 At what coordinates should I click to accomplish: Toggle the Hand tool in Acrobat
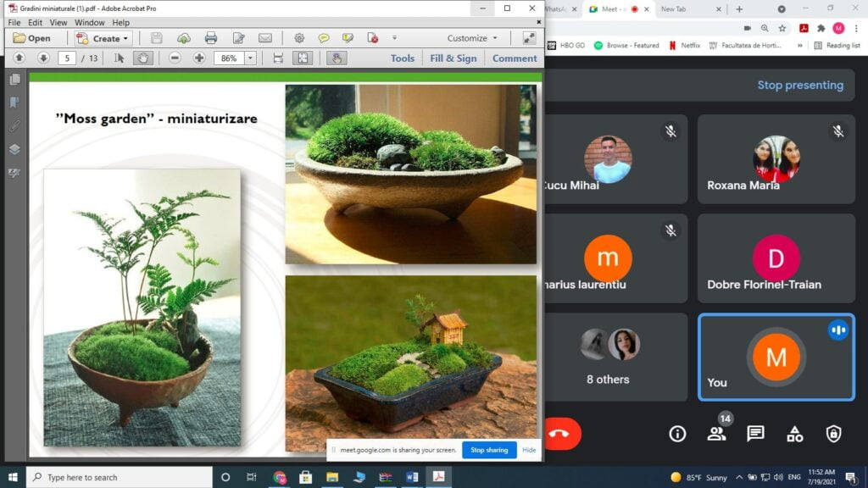(x=143, y=58)
